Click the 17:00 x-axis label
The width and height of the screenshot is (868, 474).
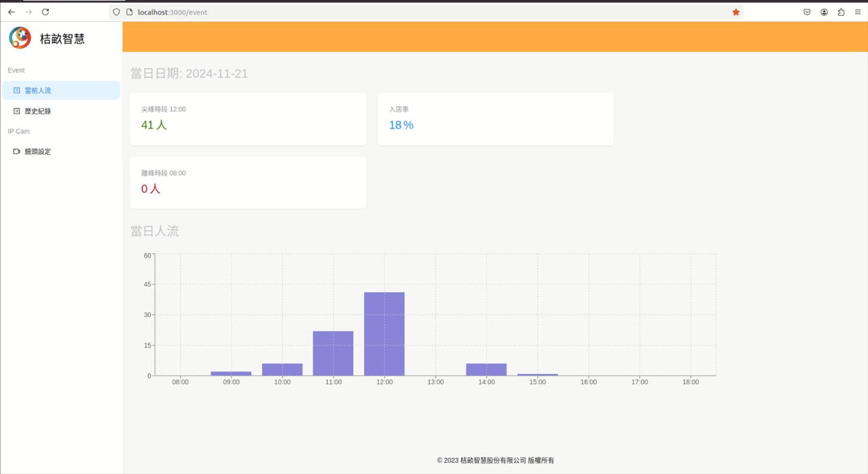pos(640,382)
